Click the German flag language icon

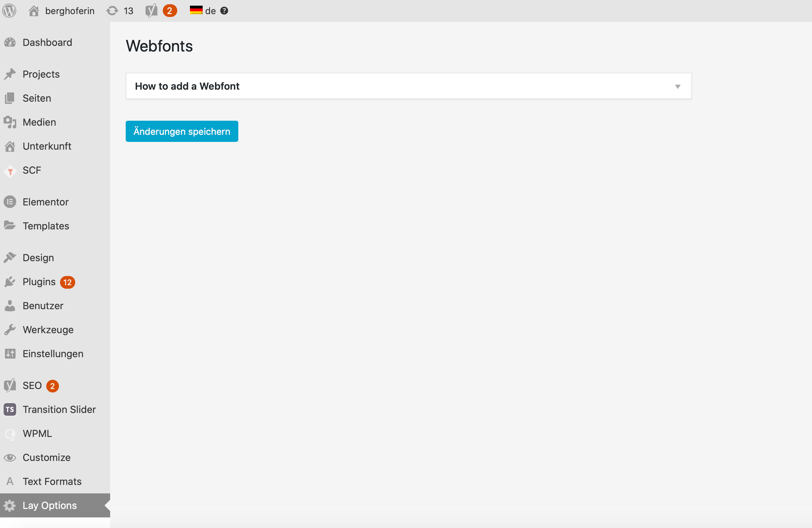click(x=196, y=10)
